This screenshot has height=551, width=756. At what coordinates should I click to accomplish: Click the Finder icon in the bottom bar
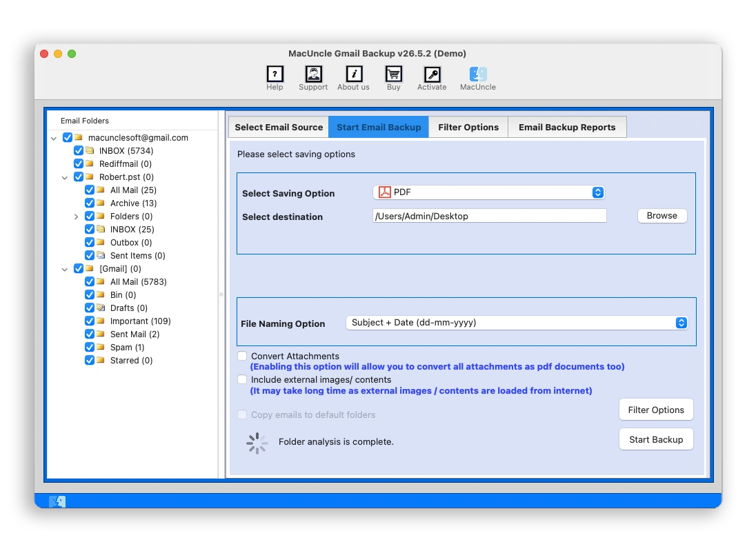[x=57, y=501]
